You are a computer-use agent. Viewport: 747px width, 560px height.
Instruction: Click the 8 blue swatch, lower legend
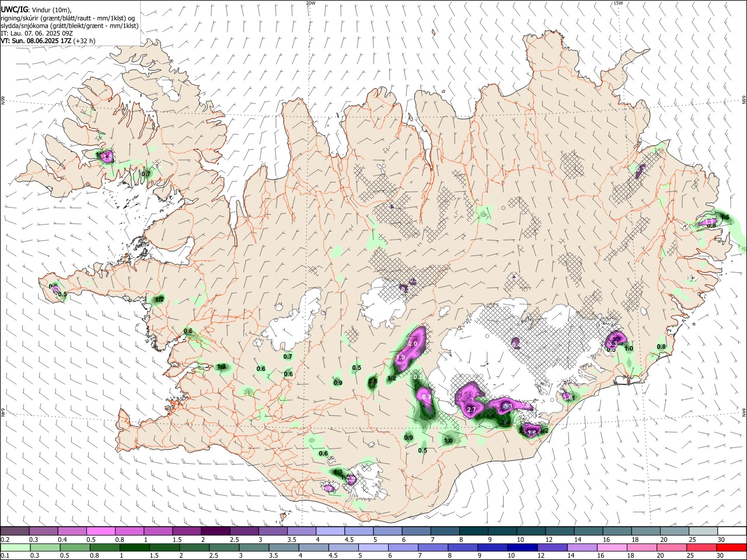pyautogui.click(x=463, y=547)
